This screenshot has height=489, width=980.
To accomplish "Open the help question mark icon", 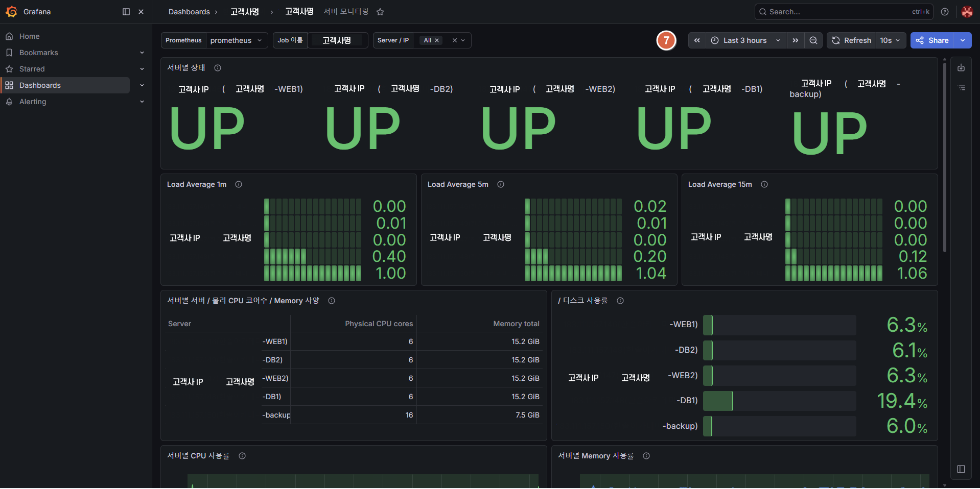I will [x=945, y=12].
